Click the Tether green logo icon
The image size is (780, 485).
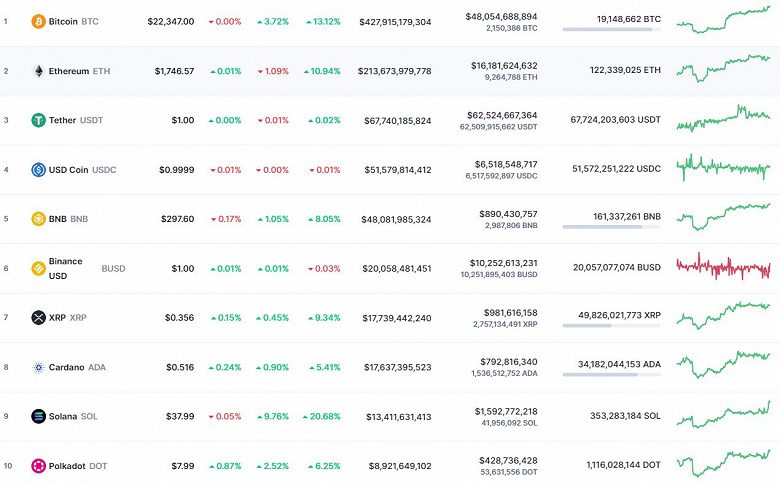tap(39, 120)
